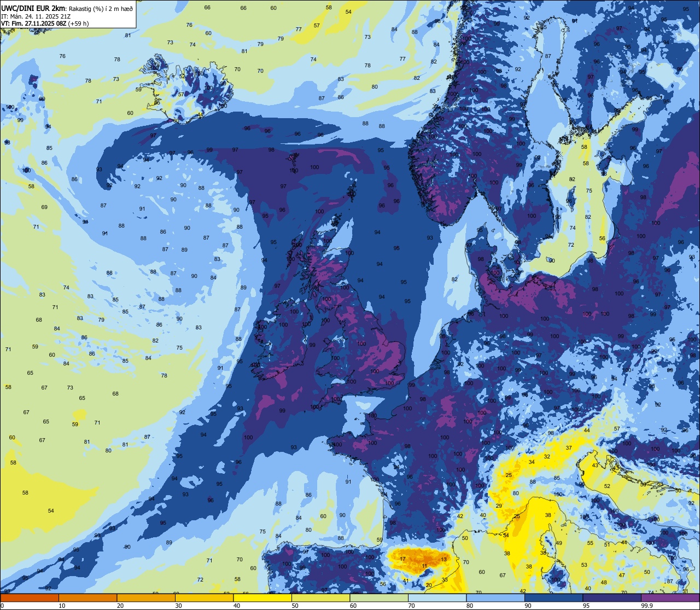Image resolution: width=700 pixels, height=610 pixels.
Task: Click the "95" legend tick label
Action: (x=587, y=606)
